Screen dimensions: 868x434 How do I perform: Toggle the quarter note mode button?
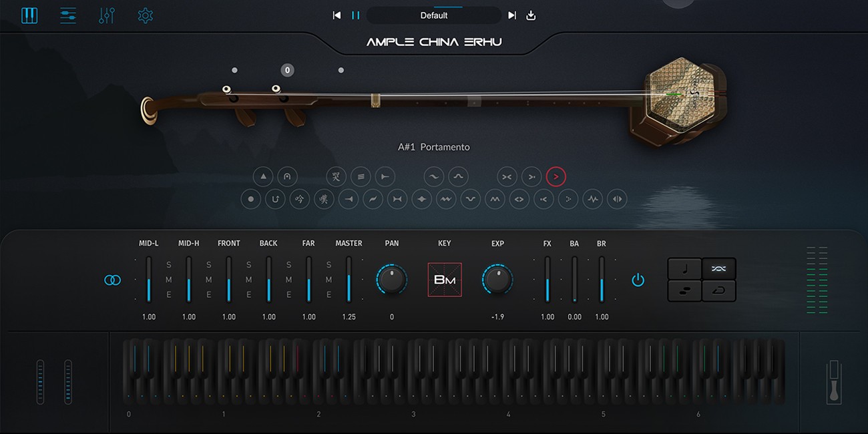pos(685,268)
